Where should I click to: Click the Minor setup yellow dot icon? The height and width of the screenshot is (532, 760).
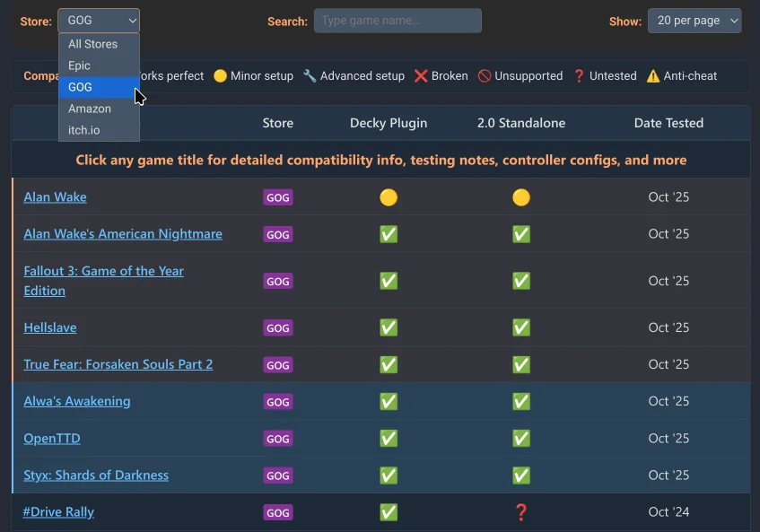coord(220,76)
